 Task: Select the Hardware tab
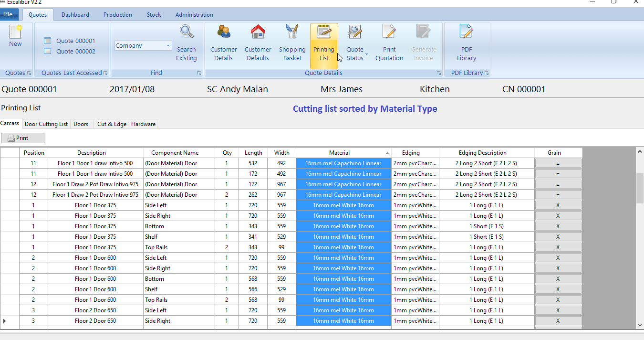[x=144, y=124]
